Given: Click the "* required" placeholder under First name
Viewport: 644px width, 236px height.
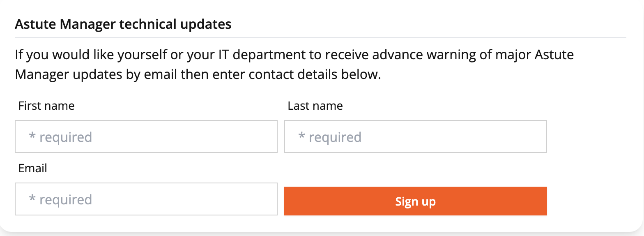Looking at the screenshot, I should click(x=61, y=137).
